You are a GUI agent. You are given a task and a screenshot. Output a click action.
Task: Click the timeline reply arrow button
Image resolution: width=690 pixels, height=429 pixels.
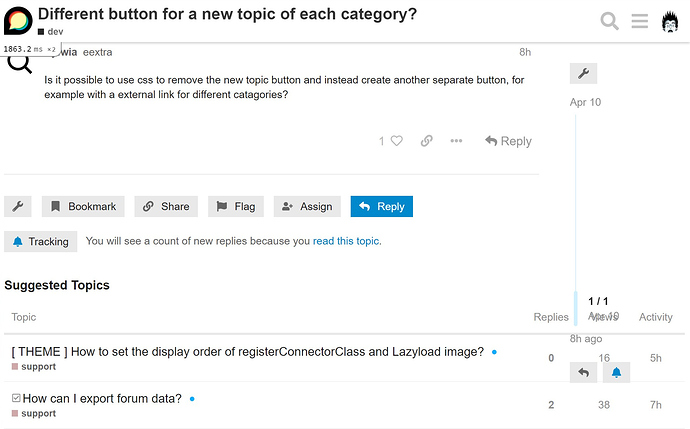pyautogui.click(x=584, y=373)
